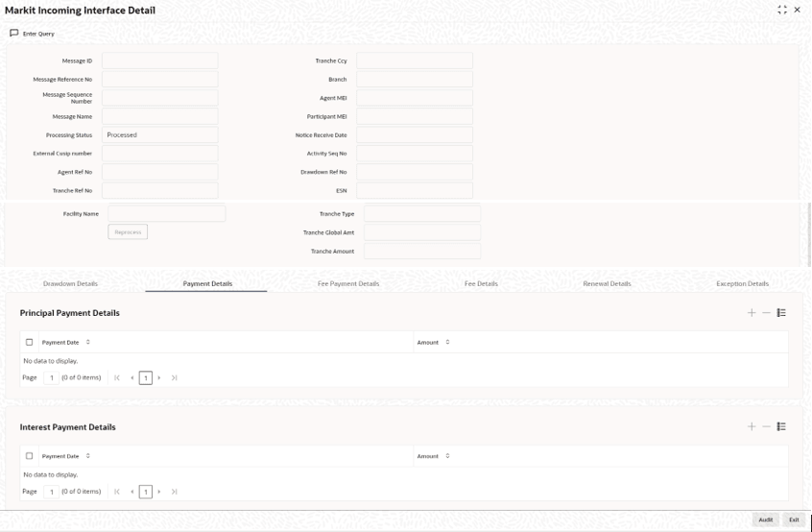The width and height of the screenshot is (812, 532).
Task: Focus the Message Sequence Number field
Action: [160, 98]
